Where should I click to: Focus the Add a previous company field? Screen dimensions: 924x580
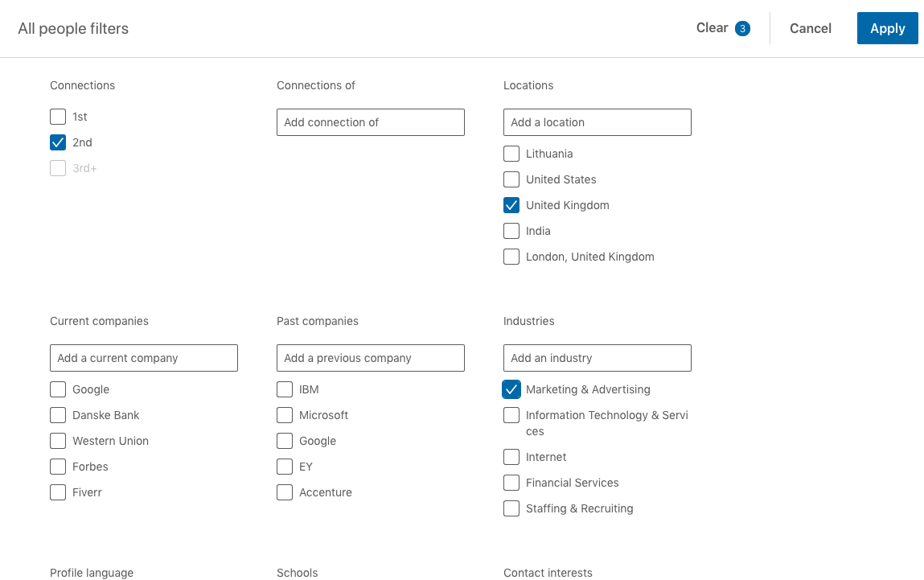[x=370, y=358]
